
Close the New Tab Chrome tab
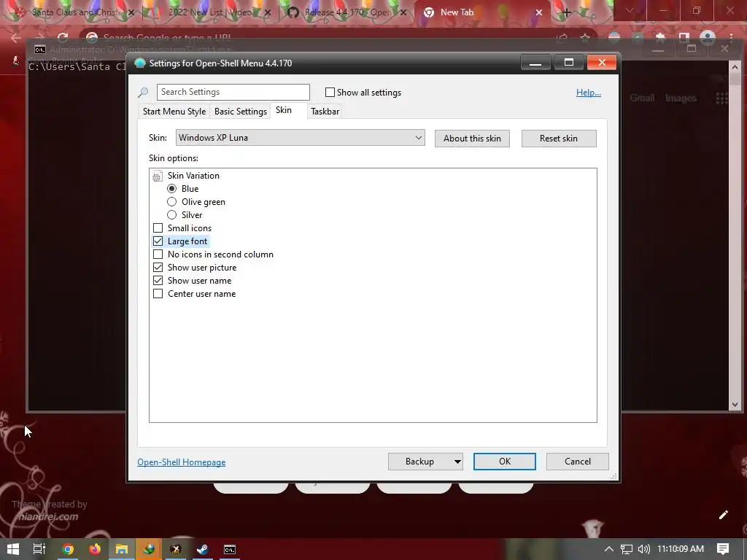[x=539, y=12]
